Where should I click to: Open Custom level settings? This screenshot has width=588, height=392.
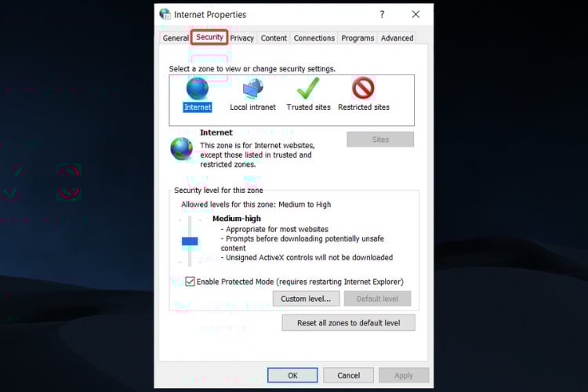click(306, 299)
